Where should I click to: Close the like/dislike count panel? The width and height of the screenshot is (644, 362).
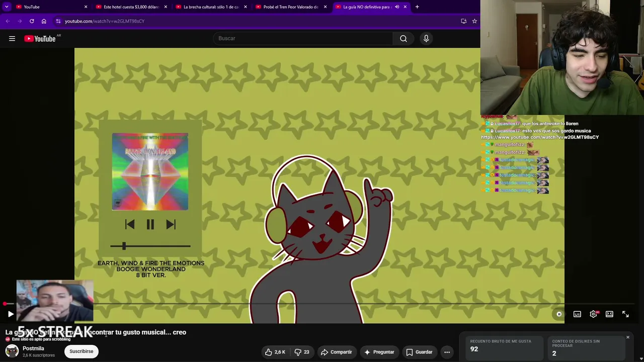(628, 337)
